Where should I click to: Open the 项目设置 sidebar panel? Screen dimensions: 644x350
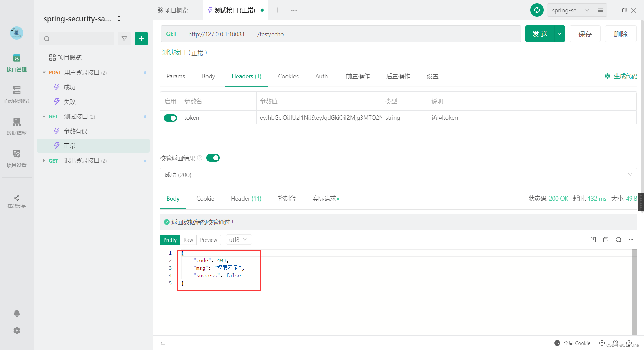(x=16, y=158)
